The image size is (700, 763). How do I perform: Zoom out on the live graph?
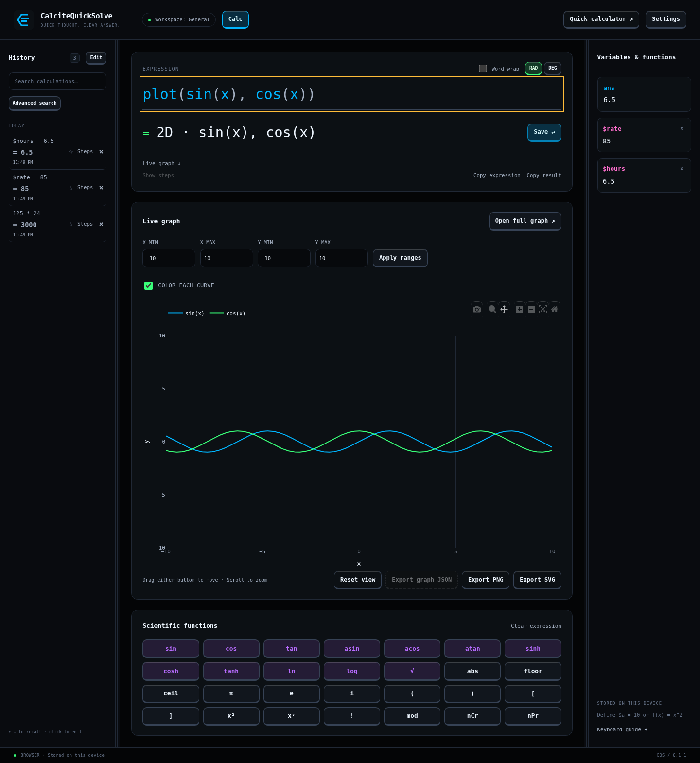tap(531, 309)
